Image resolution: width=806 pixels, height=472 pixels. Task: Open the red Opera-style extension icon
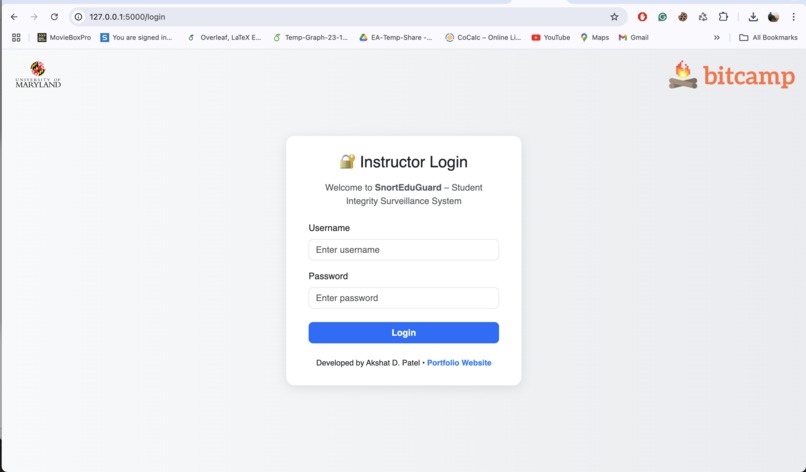tap(642, 17)
